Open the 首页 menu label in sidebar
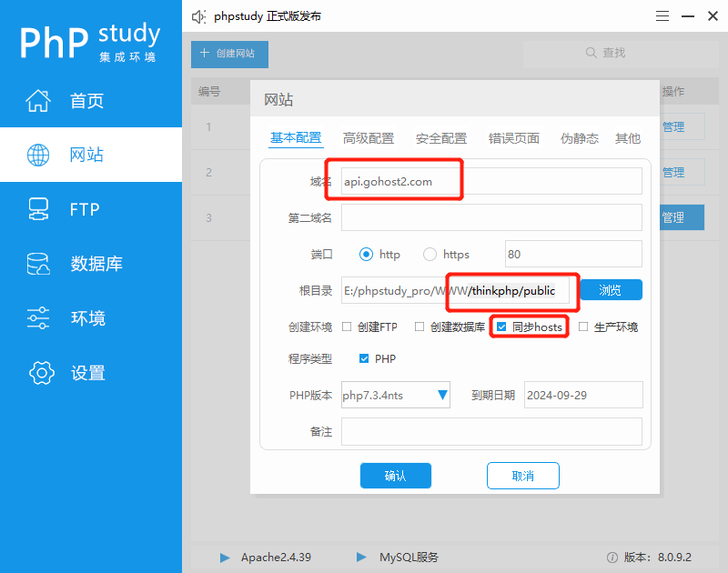 (86, 101)
